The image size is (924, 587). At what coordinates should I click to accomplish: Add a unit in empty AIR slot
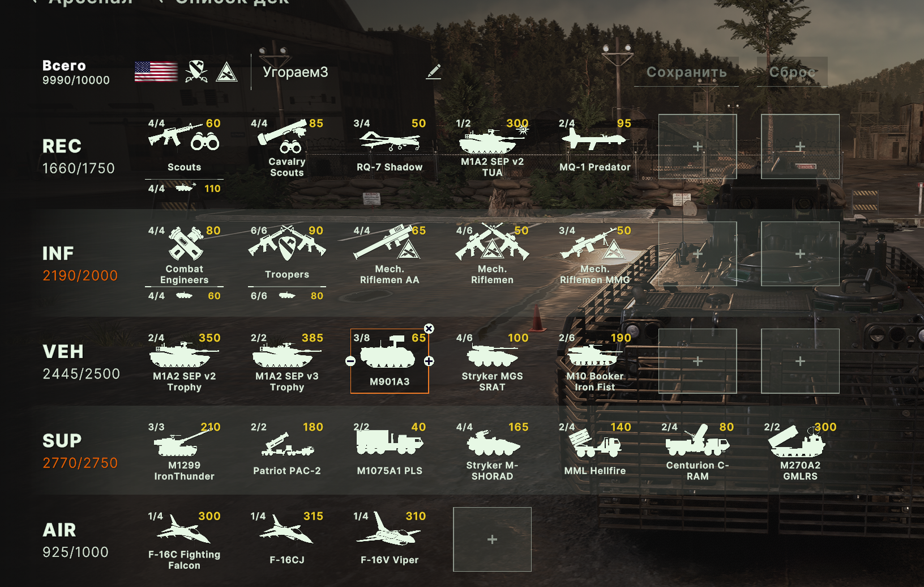[x=492, y=539]
